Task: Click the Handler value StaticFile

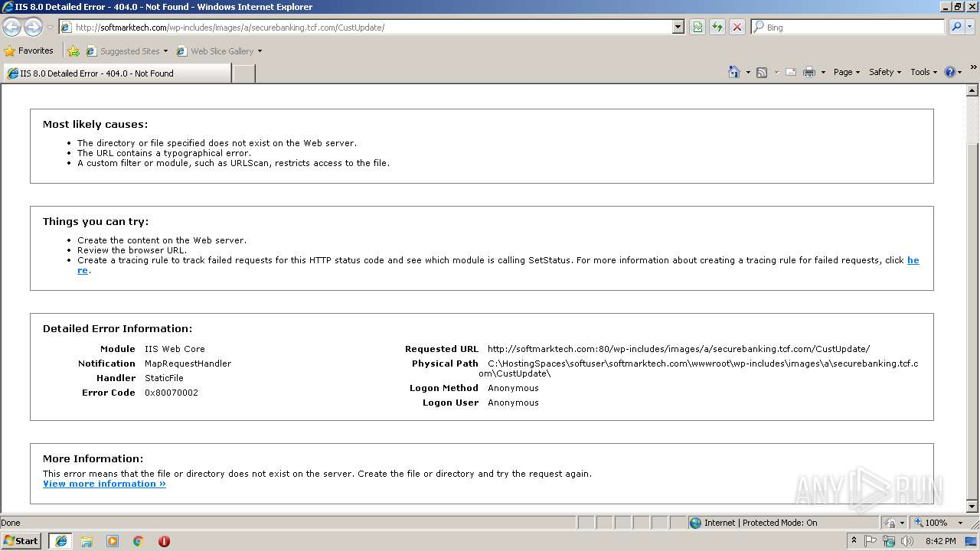Action: (164, 378)
